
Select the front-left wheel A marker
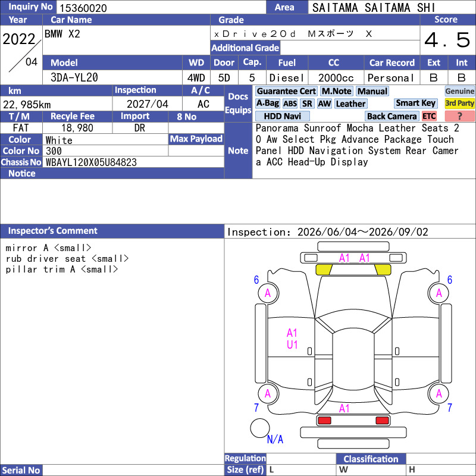tap(268, 293)
